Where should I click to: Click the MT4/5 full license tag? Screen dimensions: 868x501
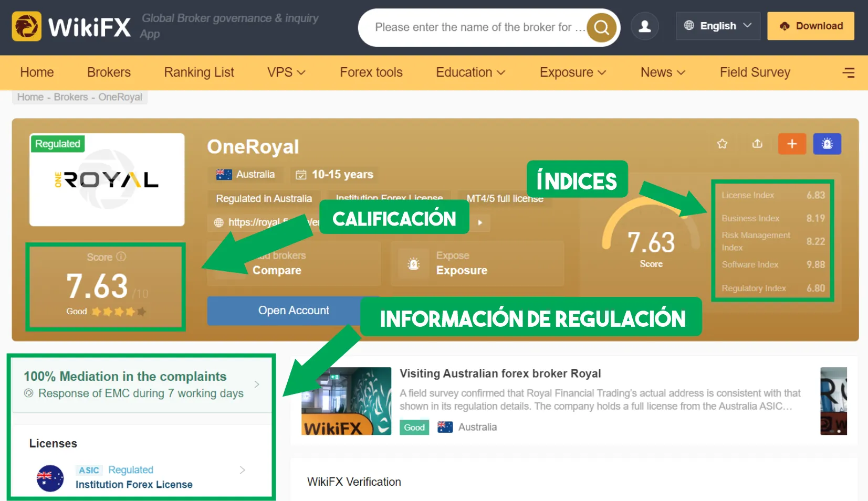click(505, 199)
